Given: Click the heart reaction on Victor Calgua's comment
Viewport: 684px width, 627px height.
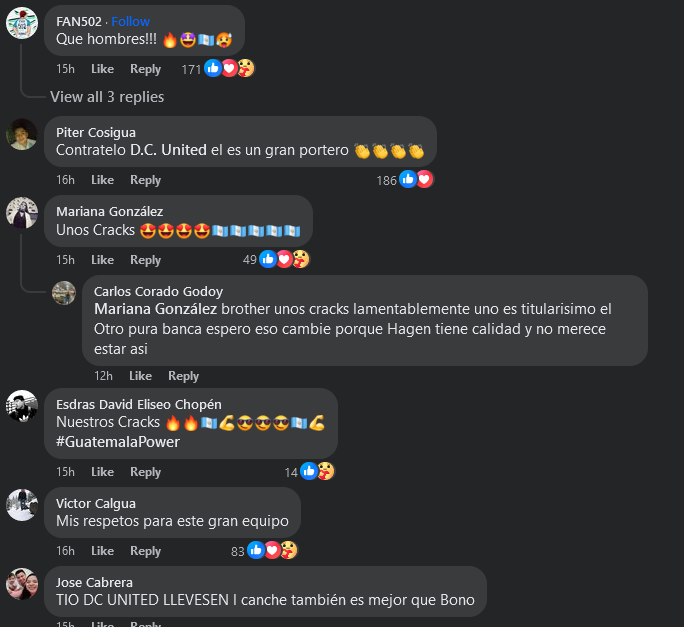Looking at the screenshot, I should [x=272, y=550].
